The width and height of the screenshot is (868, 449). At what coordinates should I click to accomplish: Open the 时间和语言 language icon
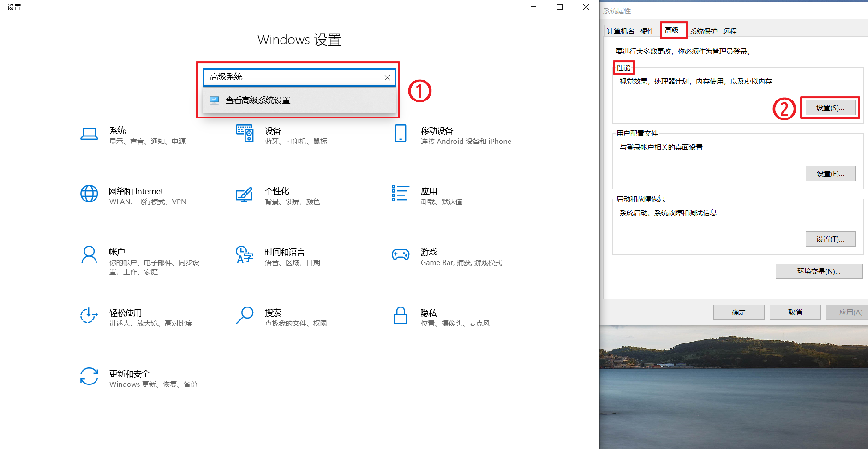click(x=245, y=254)
